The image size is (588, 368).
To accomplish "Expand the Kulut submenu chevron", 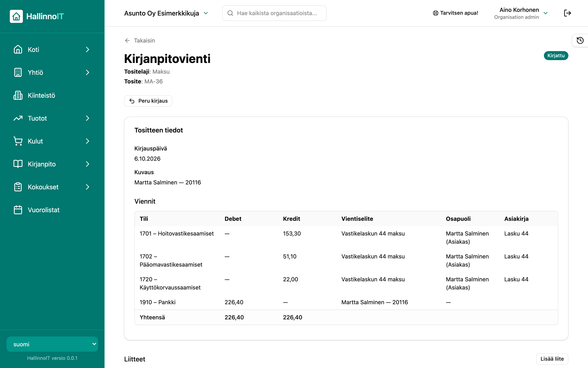I will (87, 141).
